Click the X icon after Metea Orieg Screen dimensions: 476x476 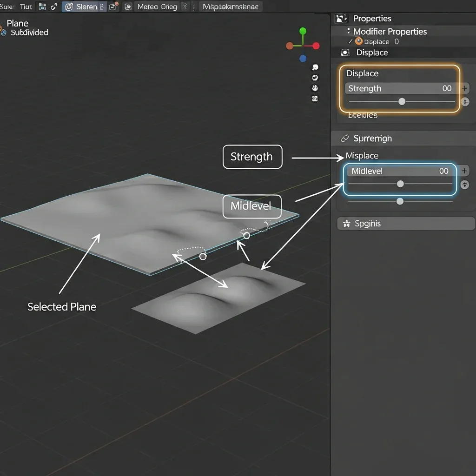click(x=185, y=7)
